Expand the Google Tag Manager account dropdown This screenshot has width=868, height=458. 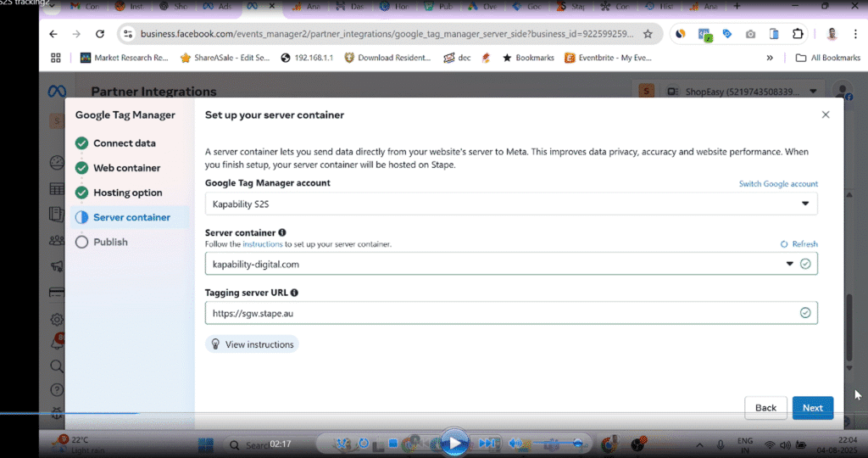pyautogui.click(x=804, y=204)
